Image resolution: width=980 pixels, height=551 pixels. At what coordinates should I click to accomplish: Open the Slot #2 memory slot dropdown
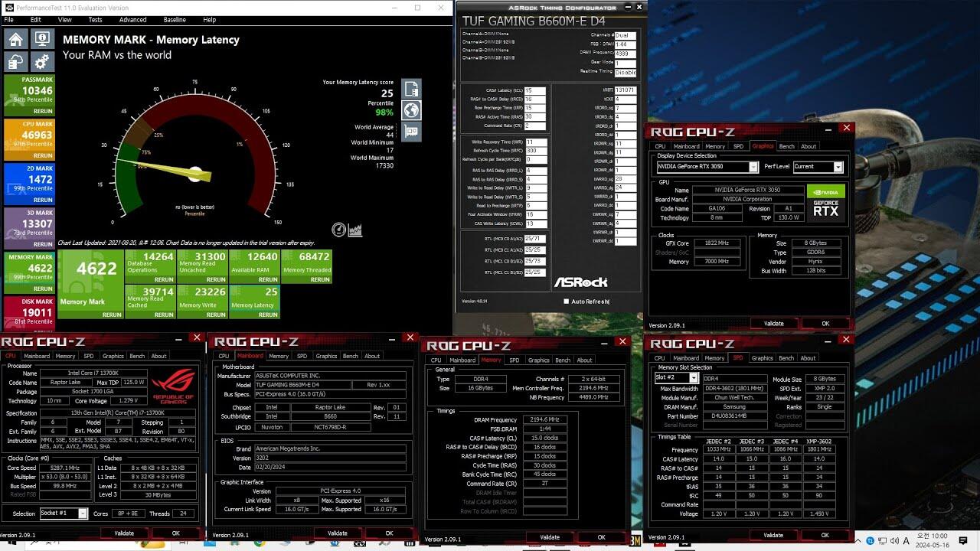point(694,378)
